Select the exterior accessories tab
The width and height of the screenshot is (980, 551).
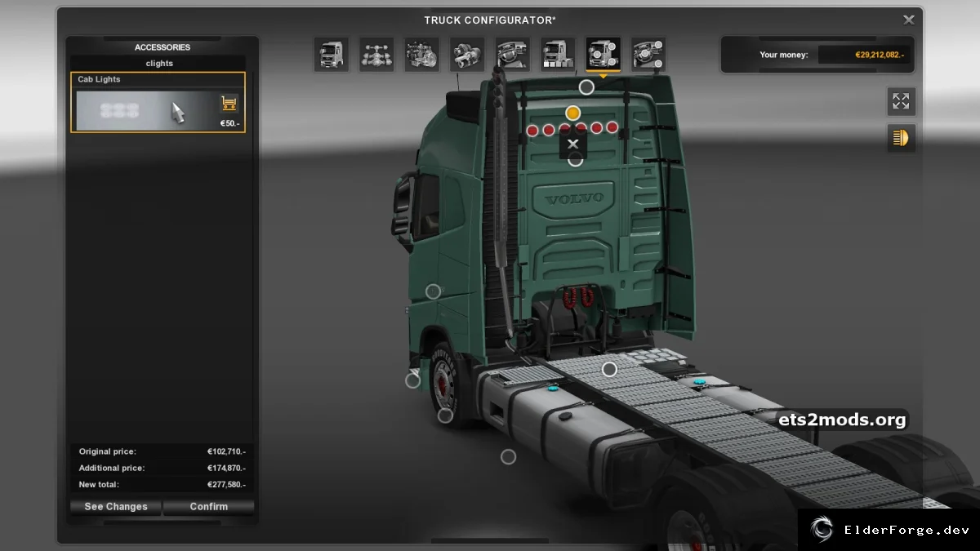(x=603, y=55)
